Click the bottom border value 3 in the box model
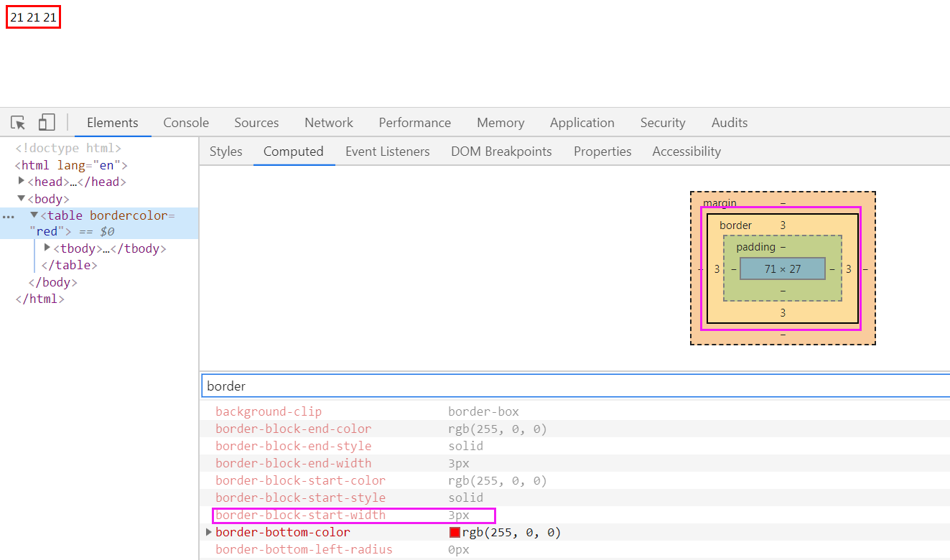This screenshot has width=950, height=560. point(783,312)
